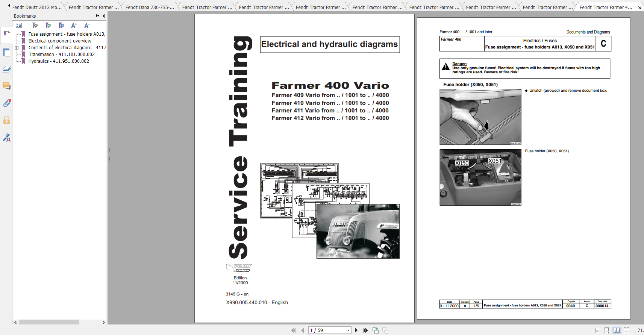Screen dimensions: 644x335
Task: Click the Electrical and hydraulic diagrams title
Action: (x=329, y=44)
